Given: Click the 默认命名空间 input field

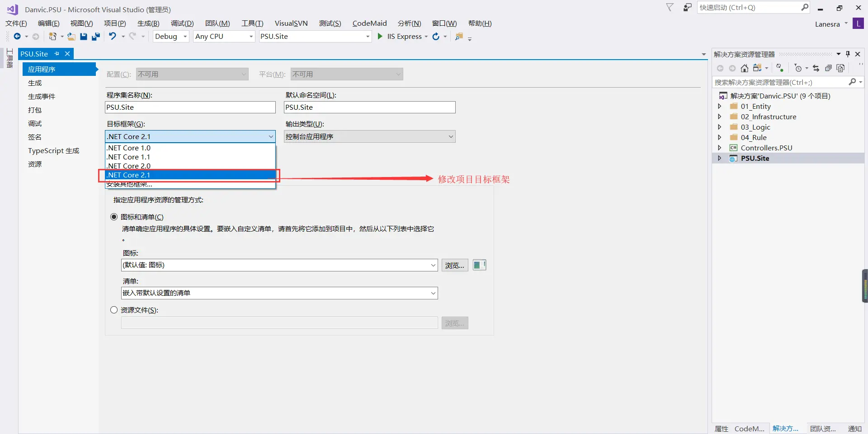Looking at the screenshot, I should 370,107.
